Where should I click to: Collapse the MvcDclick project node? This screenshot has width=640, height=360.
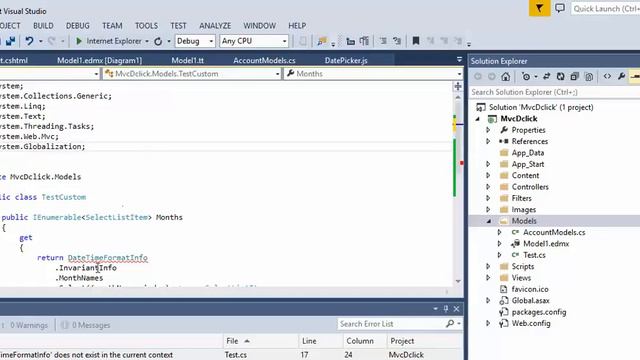point(478,119)
